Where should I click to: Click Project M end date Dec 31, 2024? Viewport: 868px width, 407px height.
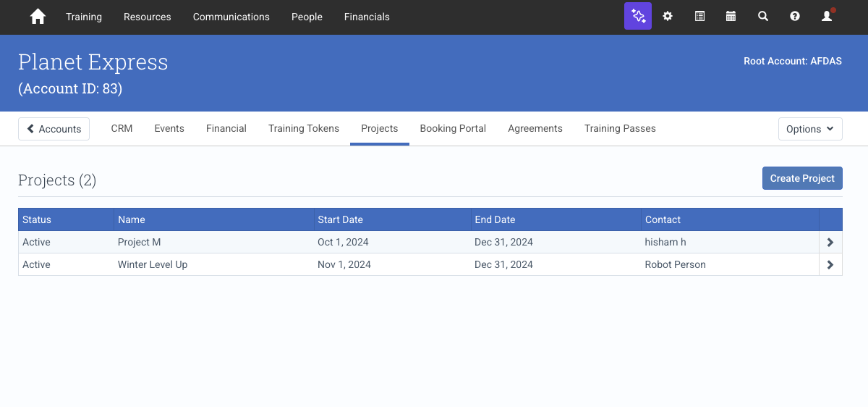[503, 242]
